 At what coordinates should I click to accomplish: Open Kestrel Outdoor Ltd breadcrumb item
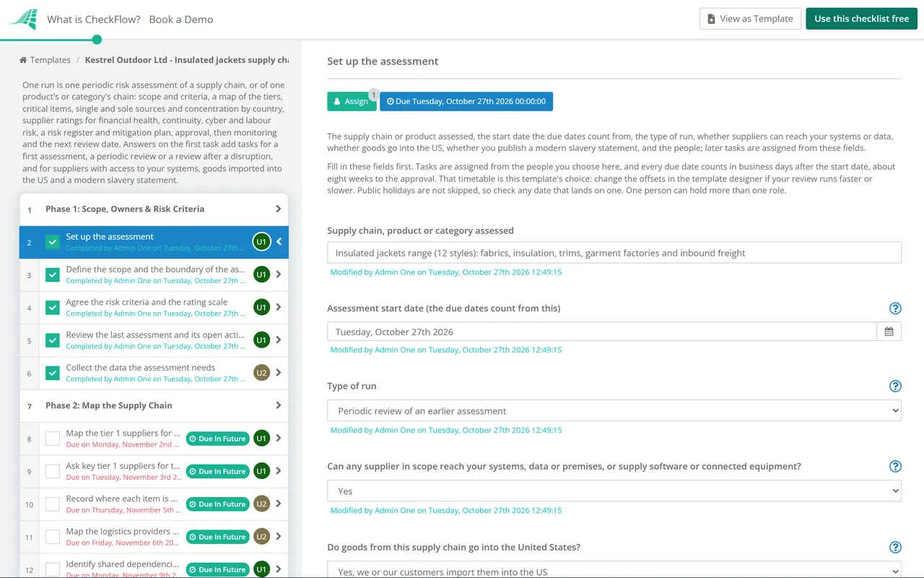tap(187, 60)
